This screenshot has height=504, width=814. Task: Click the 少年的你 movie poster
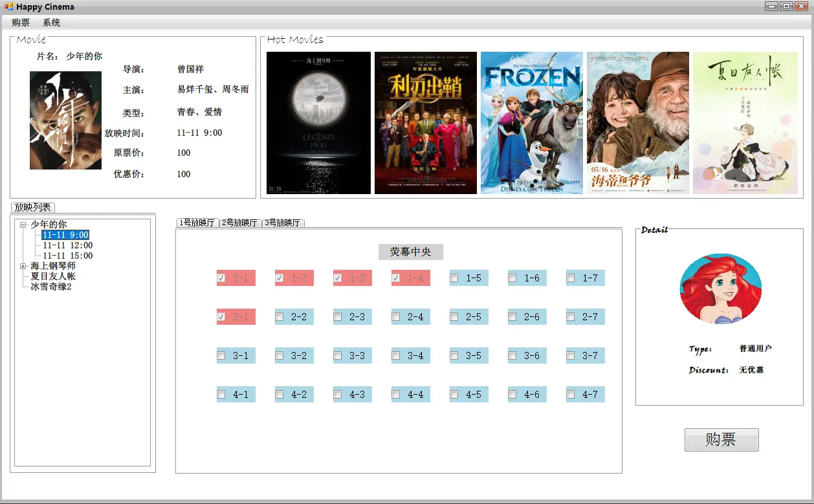(65, 120)
